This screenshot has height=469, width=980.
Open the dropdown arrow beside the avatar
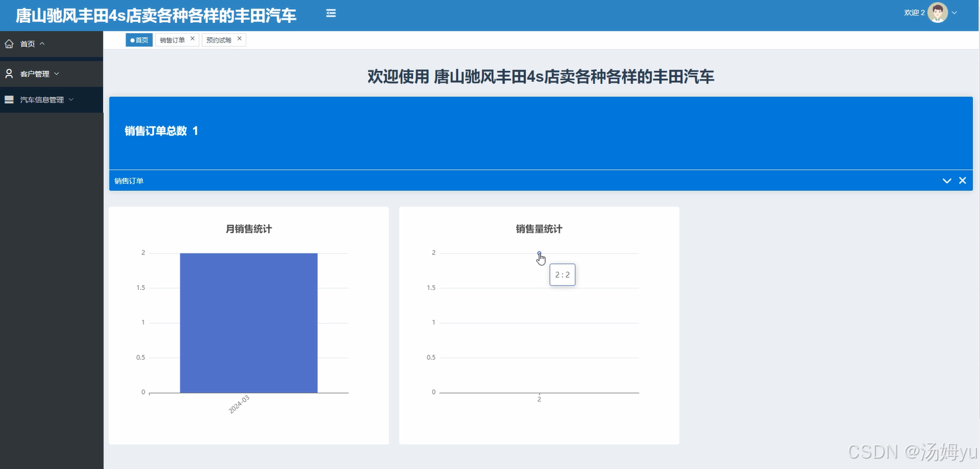955,12
